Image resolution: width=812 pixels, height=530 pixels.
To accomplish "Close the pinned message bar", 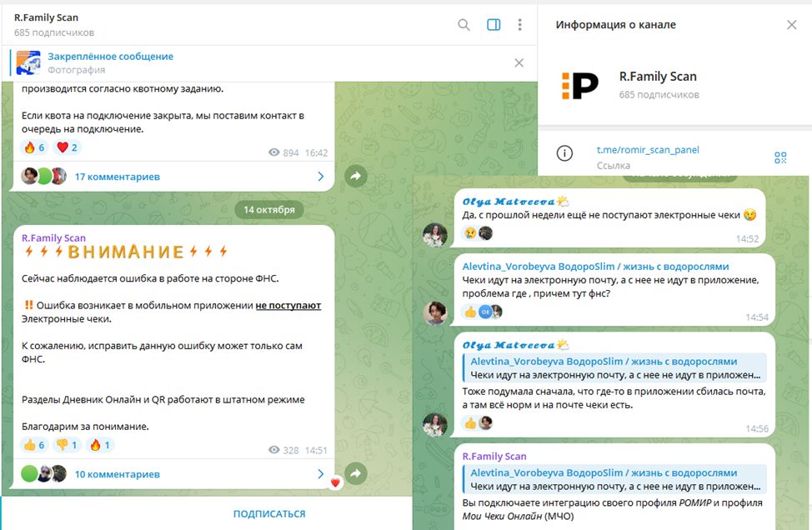I will (519, 62).
